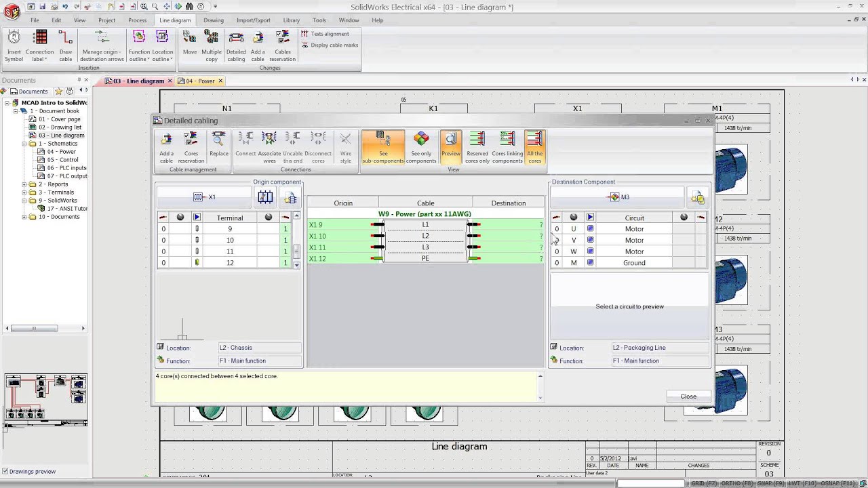Switch to Import/Export ribbon tab

(254, 20)
